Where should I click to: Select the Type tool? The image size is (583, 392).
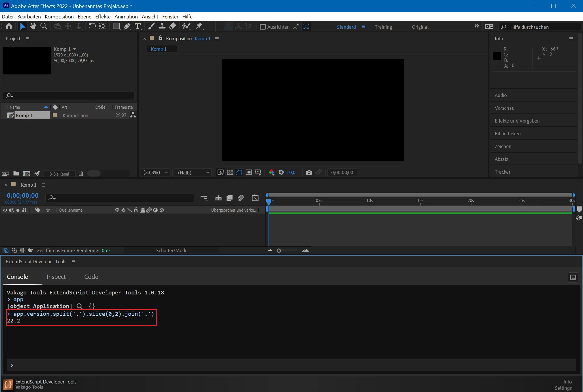tap(138, 26)
